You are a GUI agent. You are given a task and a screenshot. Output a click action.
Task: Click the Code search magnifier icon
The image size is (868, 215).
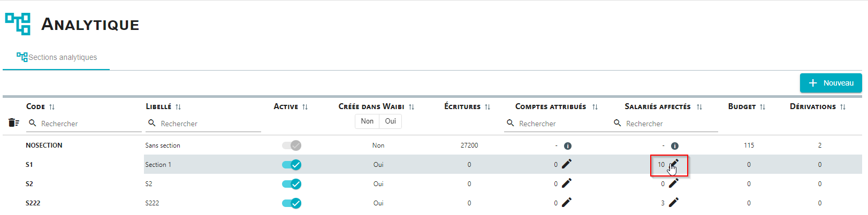pos(33,123)
